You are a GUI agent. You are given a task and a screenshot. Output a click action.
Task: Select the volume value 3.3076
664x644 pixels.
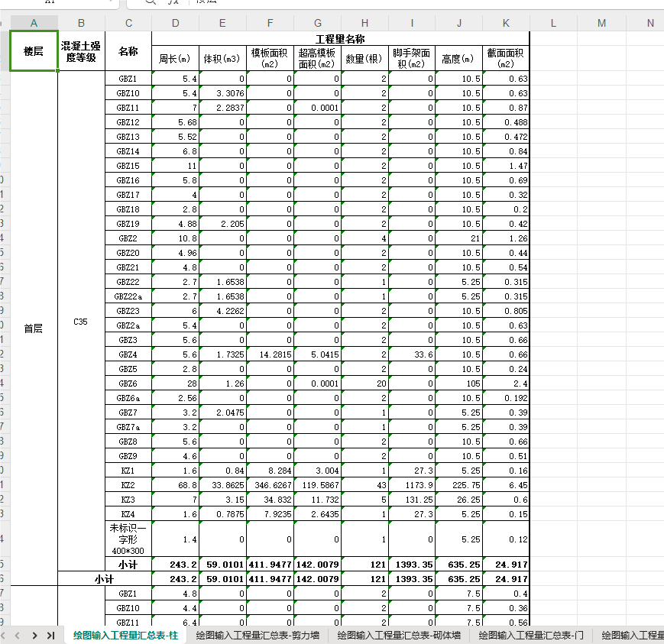[222, 93]
